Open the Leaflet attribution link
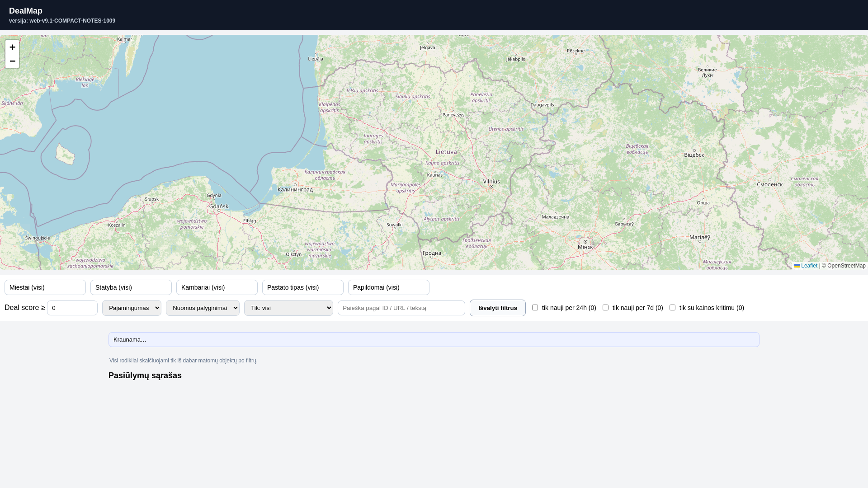Image resolution: width=868 pixels, height=488 pixels. tap(809, 266)
